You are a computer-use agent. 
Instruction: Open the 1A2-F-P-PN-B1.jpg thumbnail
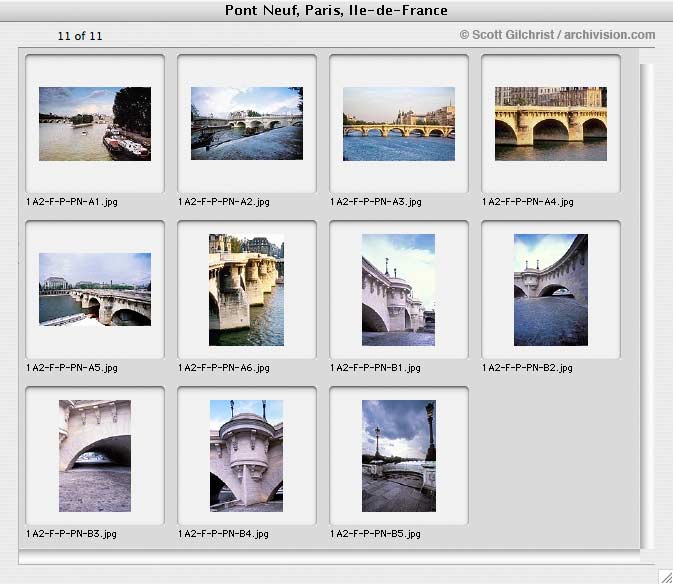pos(398,290)
